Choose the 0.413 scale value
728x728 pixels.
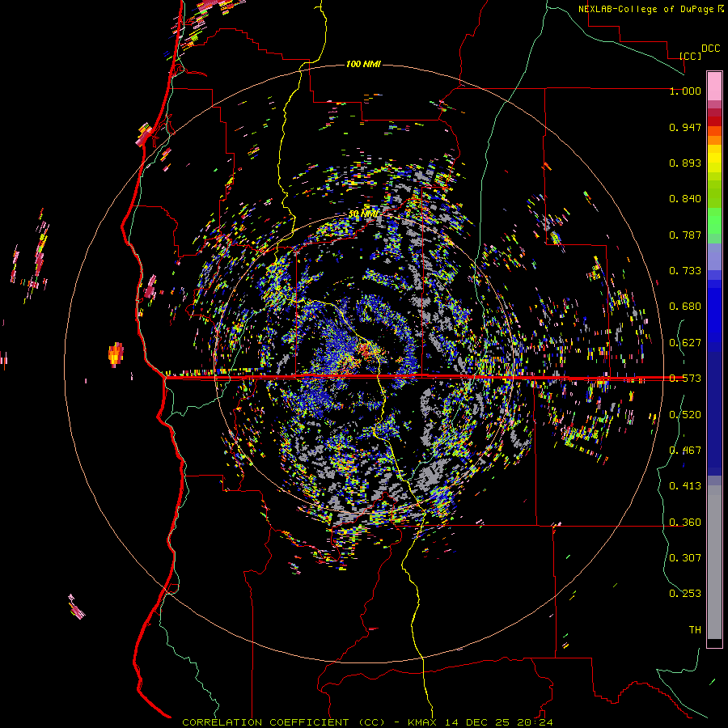click(x=685, y=486)
